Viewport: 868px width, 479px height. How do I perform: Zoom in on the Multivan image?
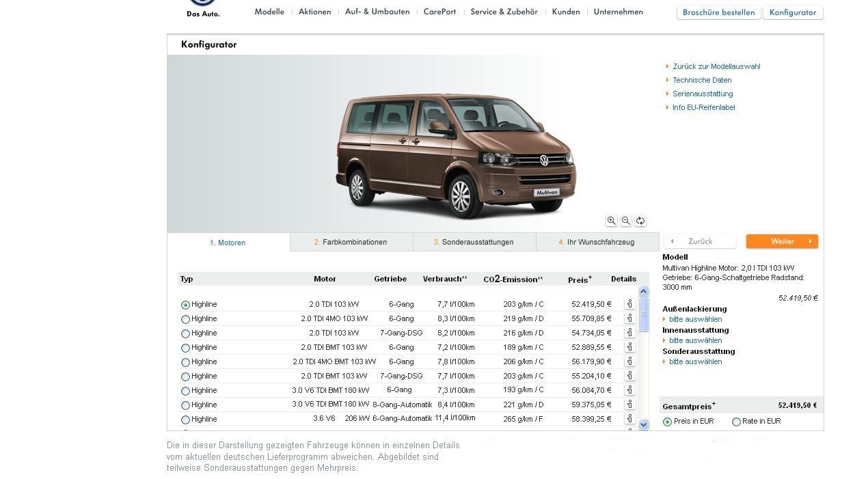(x=611, y=221)
